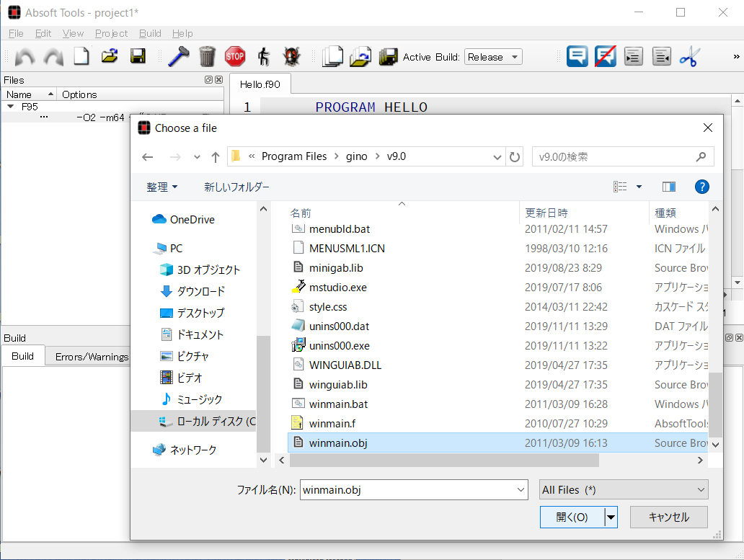The image size is (744, 560).
Task: Click the 開く(O) open button
Action: [572, 517]
